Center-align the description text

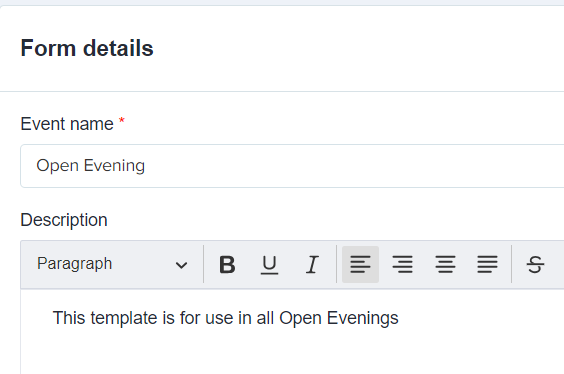pos(445,264)
